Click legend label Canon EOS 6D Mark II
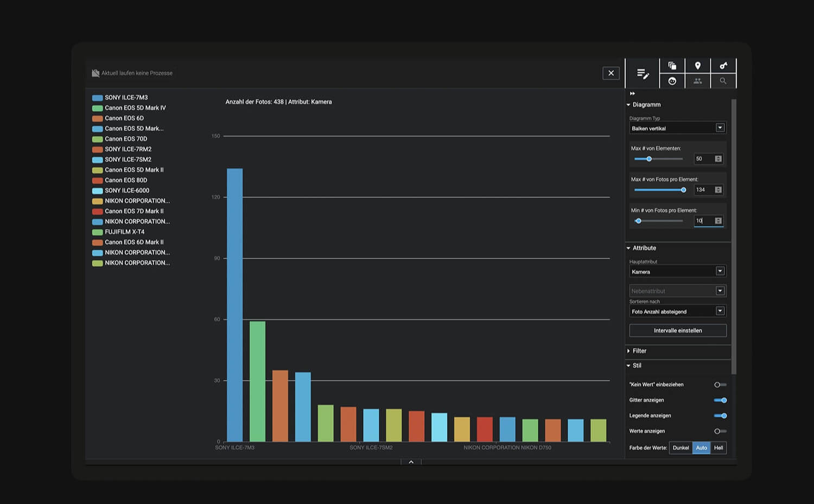The width and height of the screenshot is (814, 504). pos(134,242)
